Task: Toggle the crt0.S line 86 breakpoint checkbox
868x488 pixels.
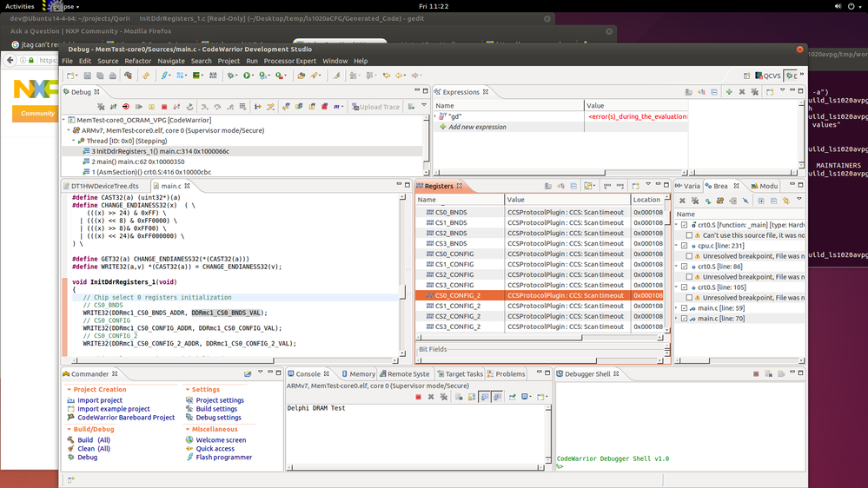Action: click(684, 267)
